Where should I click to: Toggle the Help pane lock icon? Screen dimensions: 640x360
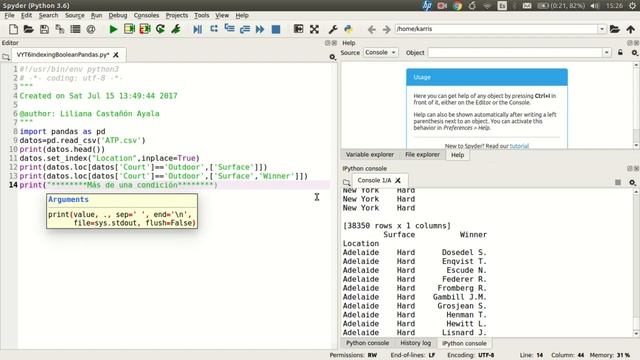coord(620,53)
